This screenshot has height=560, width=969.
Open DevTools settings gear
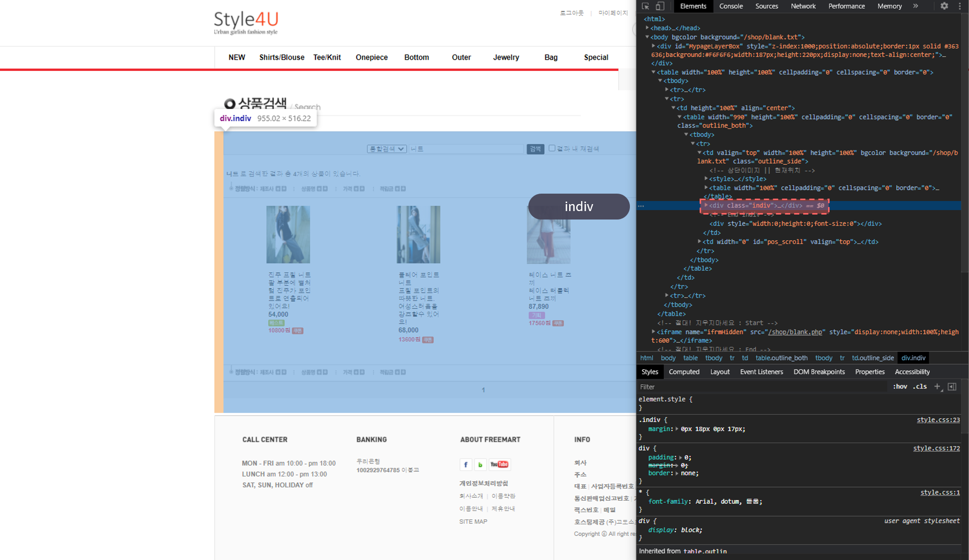pyautogui.click(x=944, y=6)
